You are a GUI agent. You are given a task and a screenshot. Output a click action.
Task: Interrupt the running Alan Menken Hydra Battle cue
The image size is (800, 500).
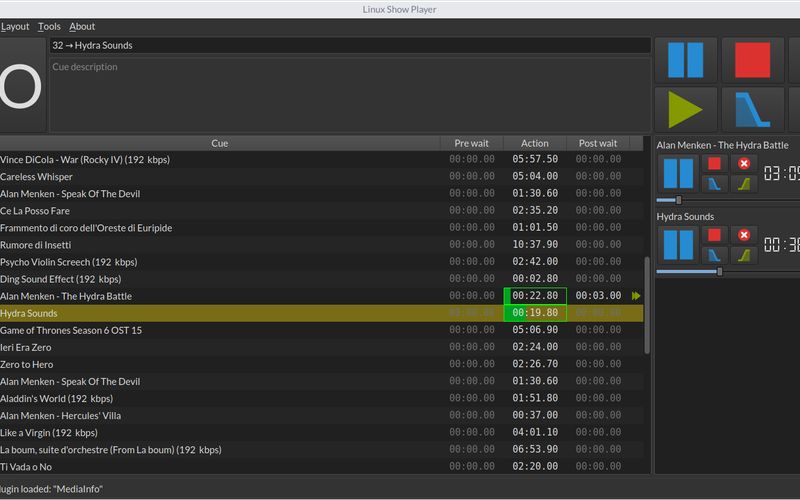coord(744,163)
